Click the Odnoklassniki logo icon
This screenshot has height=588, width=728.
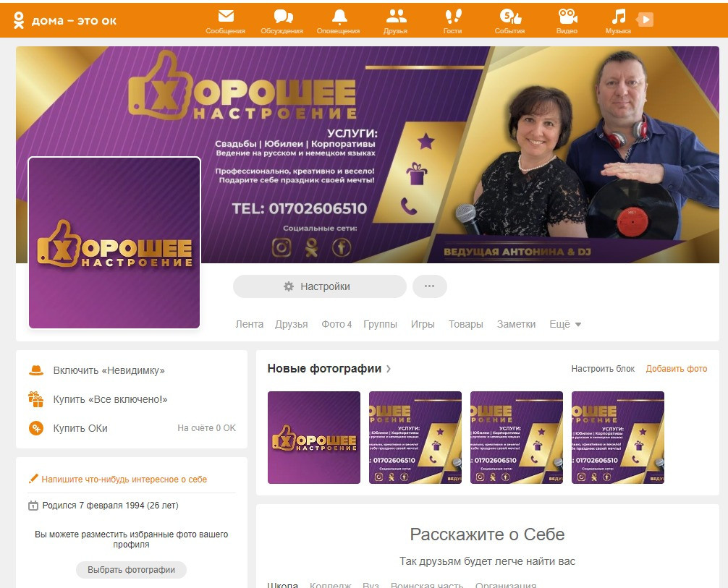tap(19, 20)
